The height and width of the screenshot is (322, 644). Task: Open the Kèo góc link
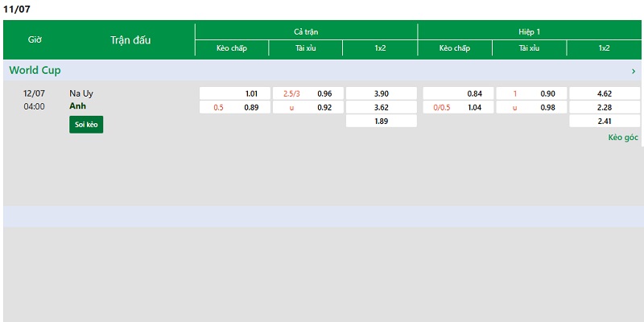[623, 138]
